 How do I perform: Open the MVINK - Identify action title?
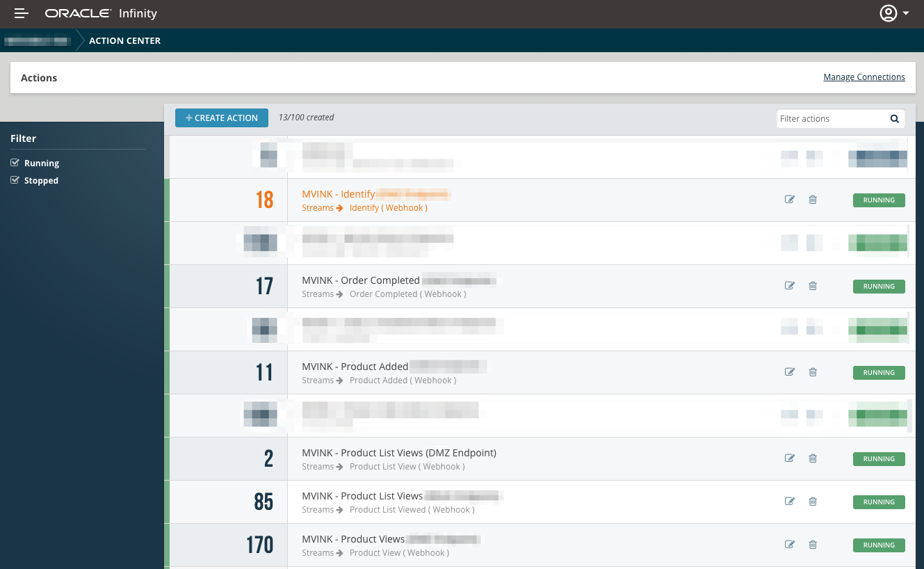pos(339,194)
